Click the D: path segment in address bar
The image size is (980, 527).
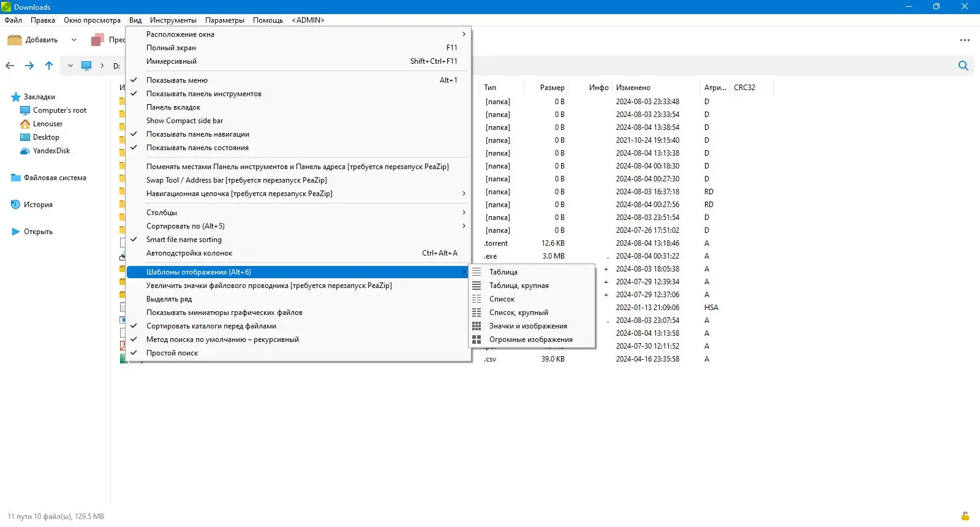[x=116, y=66]
